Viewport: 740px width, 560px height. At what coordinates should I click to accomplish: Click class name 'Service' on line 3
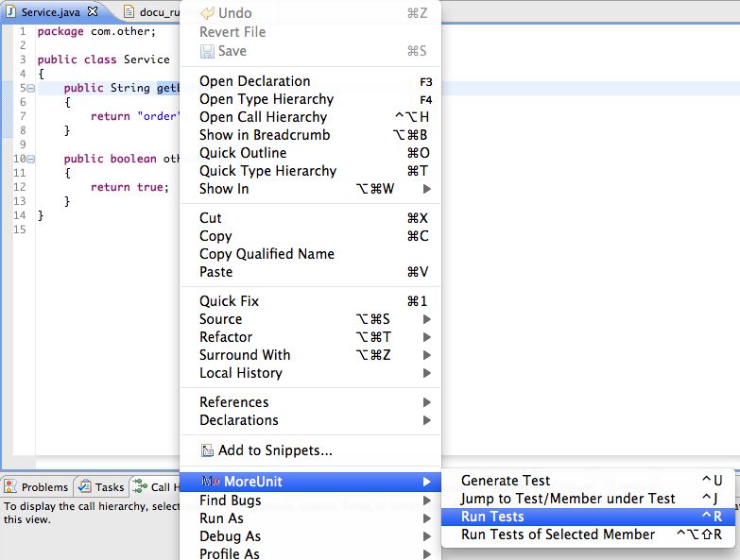click(146, 59)
